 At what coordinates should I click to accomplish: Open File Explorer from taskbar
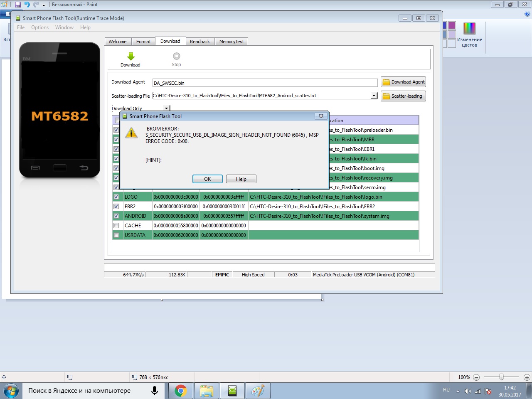tap(206, 391)
